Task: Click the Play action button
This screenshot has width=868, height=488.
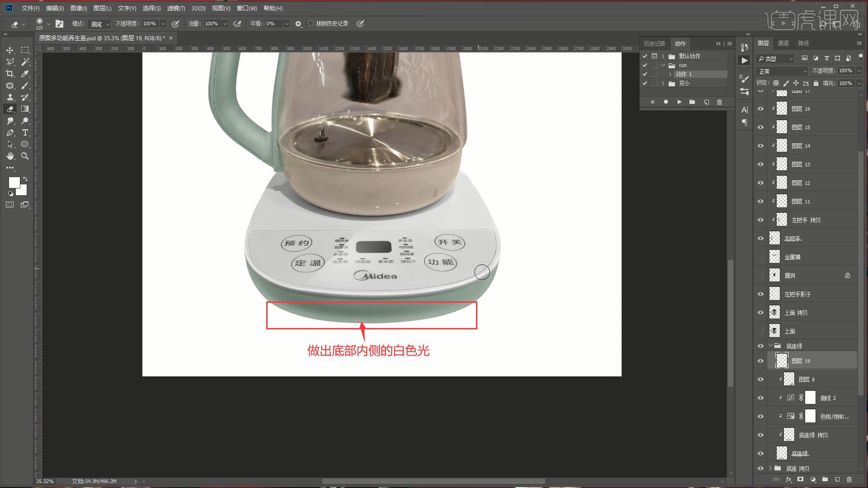Action: click(679, 102)
